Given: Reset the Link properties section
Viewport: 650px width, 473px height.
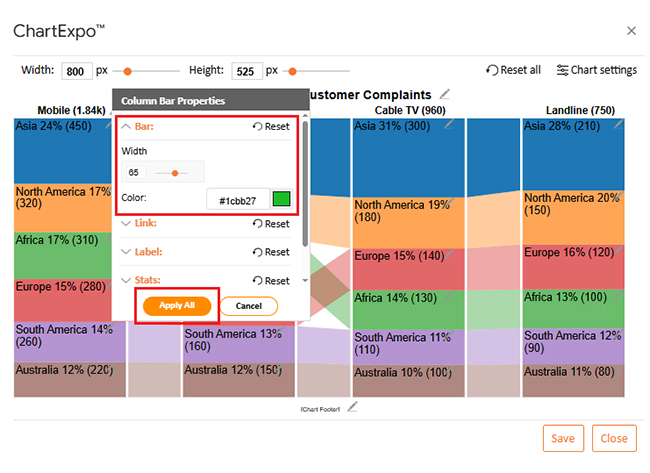Looking at the screenshot, I should click(270, 224).
